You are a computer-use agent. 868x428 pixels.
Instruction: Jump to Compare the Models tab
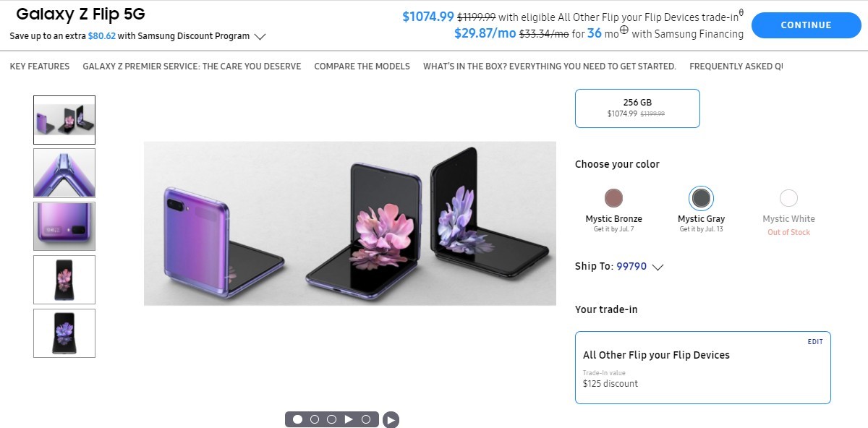click(362, 67)
